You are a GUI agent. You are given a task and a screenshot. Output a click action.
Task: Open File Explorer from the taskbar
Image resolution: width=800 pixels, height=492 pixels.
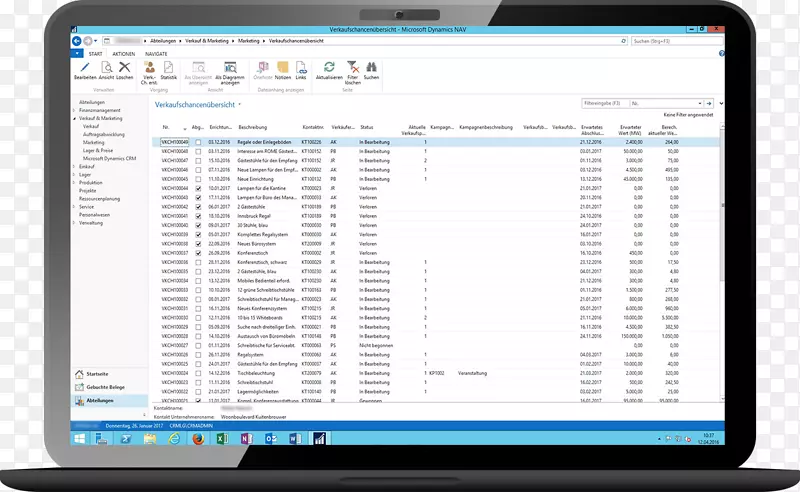pyautogui.click(x=149, y=438)
